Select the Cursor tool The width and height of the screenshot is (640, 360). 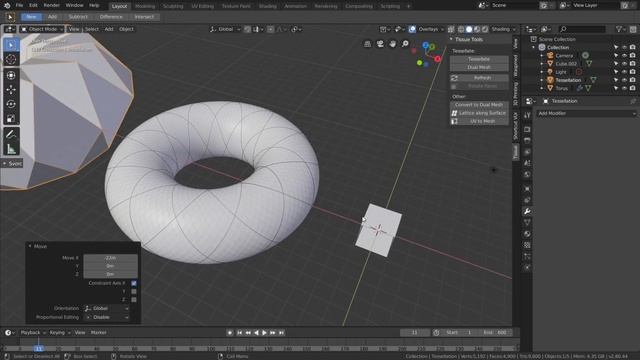coord(11,60)
